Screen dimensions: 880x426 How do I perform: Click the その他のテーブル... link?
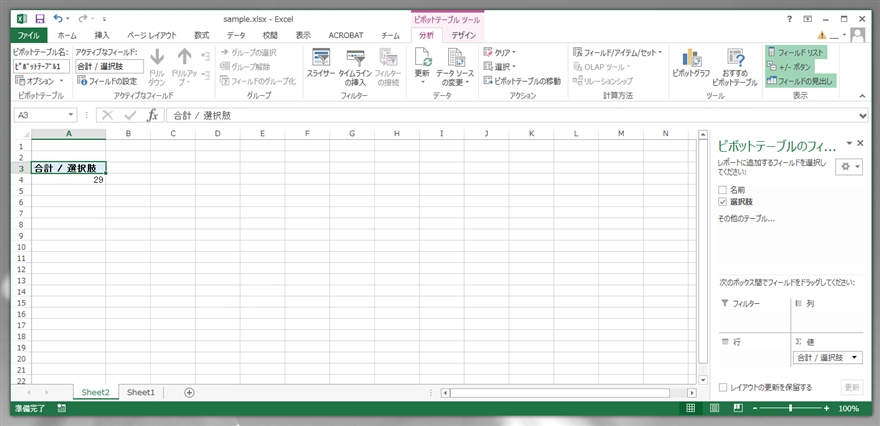[746, 219]
